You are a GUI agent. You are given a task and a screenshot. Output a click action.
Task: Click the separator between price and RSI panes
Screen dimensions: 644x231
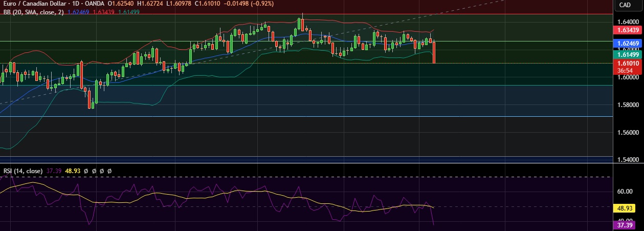click(307, 164)
